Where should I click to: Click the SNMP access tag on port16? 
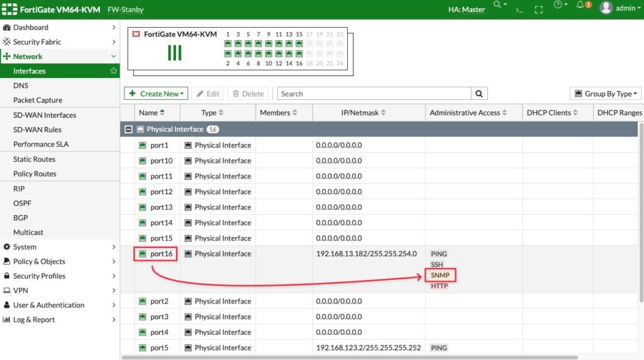coord(440,275)
